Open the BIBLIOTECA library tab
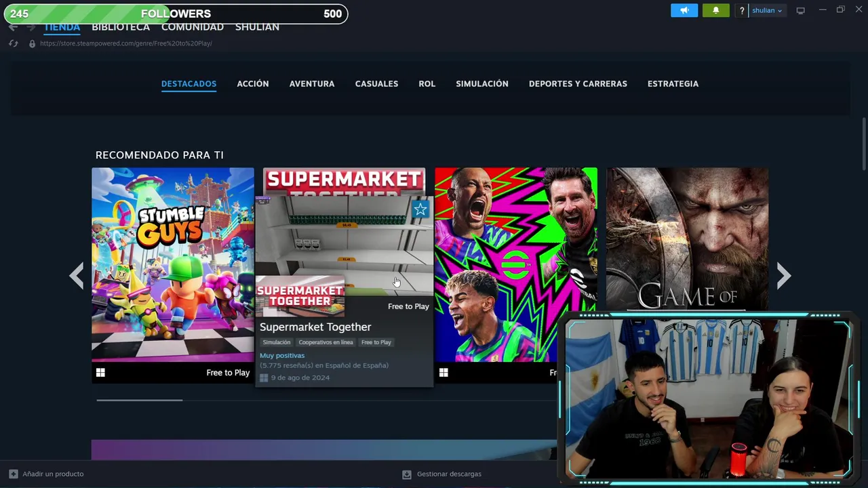 [121, 27]
